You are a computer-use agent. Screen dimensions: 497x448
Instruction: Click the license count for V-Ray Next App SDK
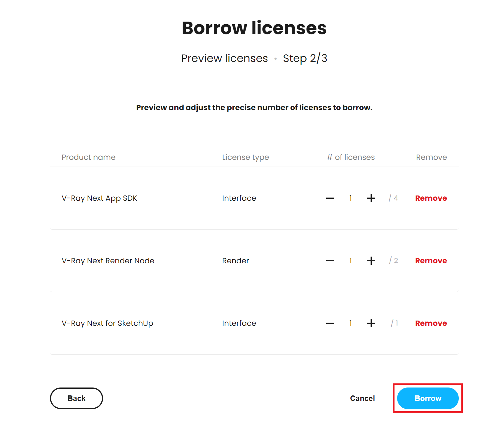coord(350,198)
